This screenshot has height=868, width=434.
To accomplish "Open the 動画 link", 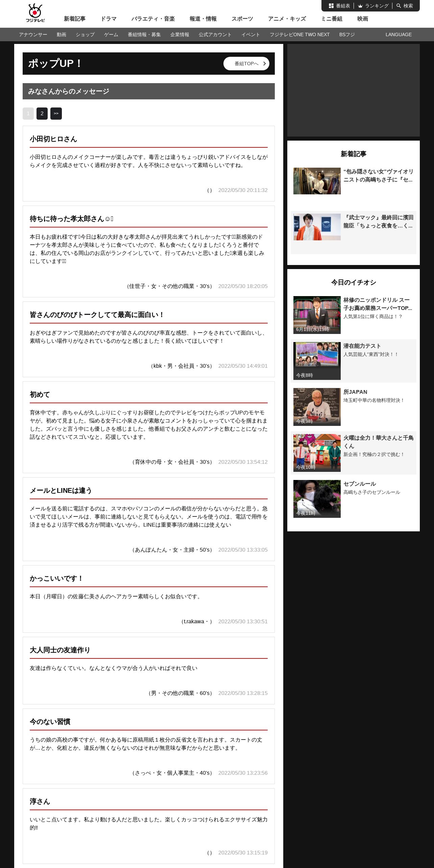I will [62, 34].
